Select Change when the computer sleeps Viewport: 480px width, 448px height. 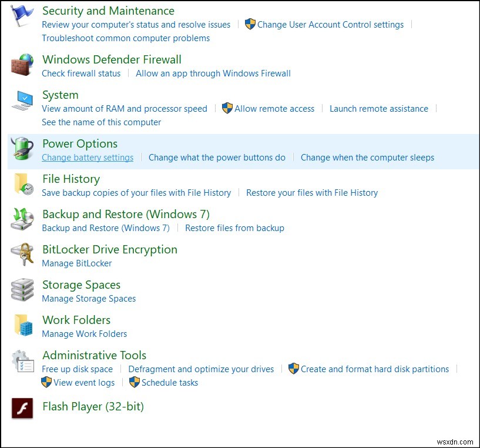coord(368,157)
